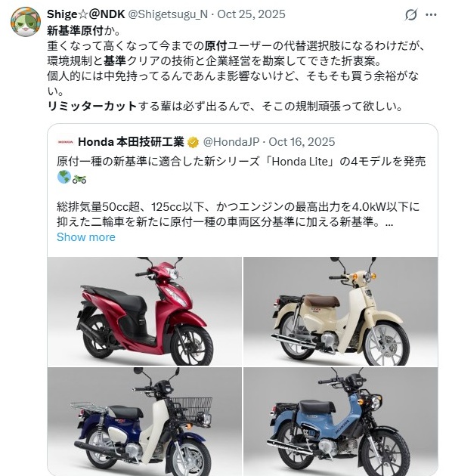The image size is (449, 476).
Task: Open the cream Super Cub photo
Action: click(341, 311)
